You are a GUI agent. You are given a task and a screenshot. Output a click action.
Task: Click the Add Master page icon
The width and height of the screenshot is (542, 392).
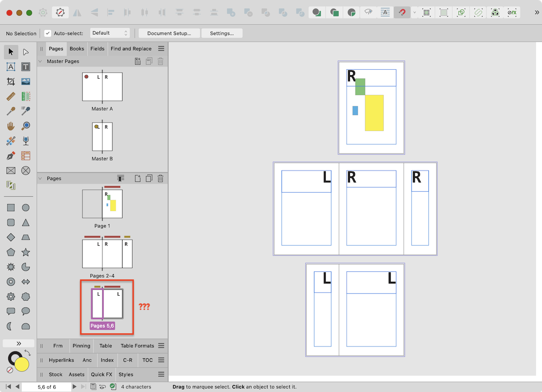(x=138, y=62)
